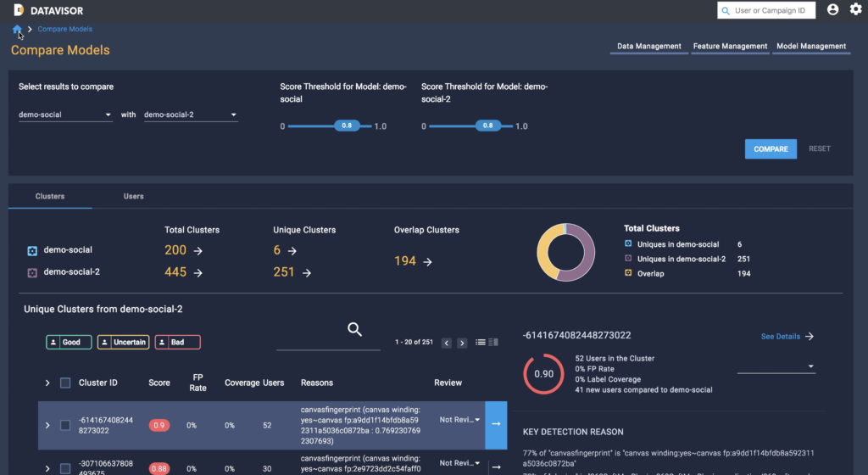Click the donut chart of total clusters

pos(565,253)
